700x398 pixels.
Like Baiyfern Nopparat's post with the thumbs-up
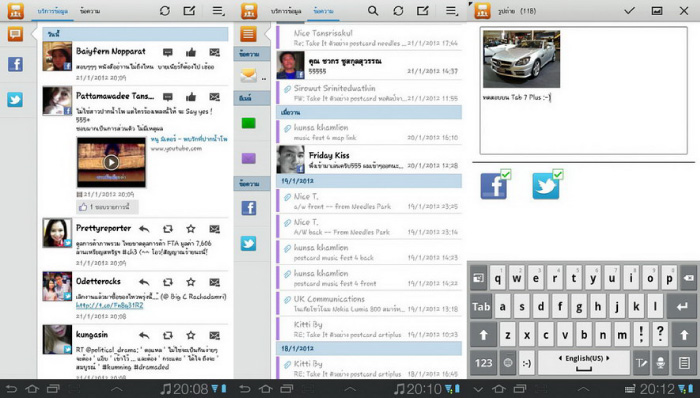pyautogui.click(x=191, y=52)
